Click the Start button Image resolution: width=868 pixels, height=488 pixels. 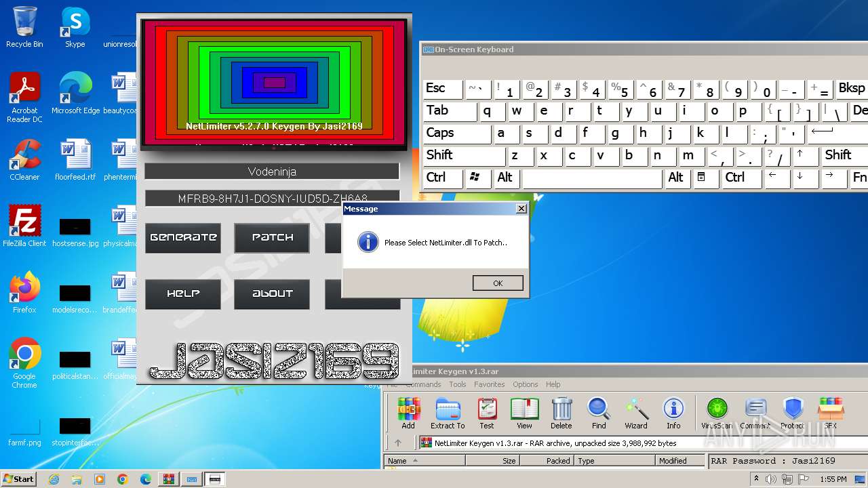click(x=19, y=479)
